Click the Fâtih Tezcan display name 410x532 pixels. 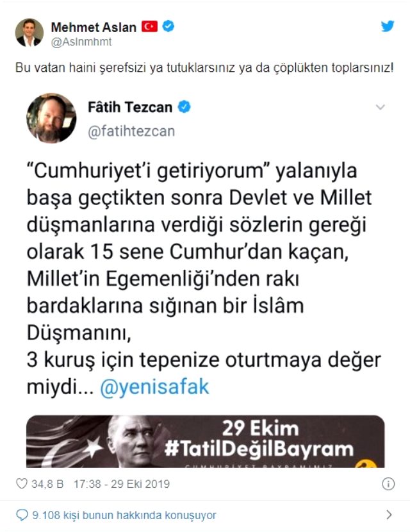[x=130, y=107]
